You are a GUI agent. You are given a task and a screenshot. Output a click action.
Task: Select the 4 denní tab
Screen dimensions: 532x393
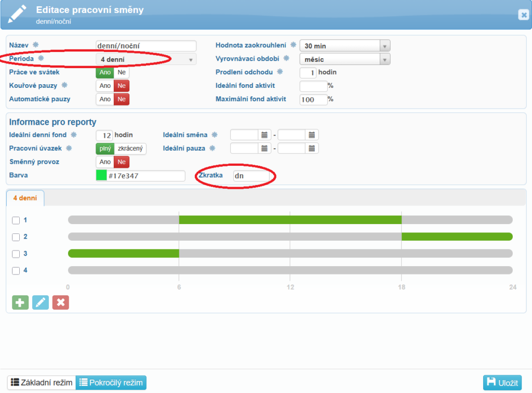[25, 198]
